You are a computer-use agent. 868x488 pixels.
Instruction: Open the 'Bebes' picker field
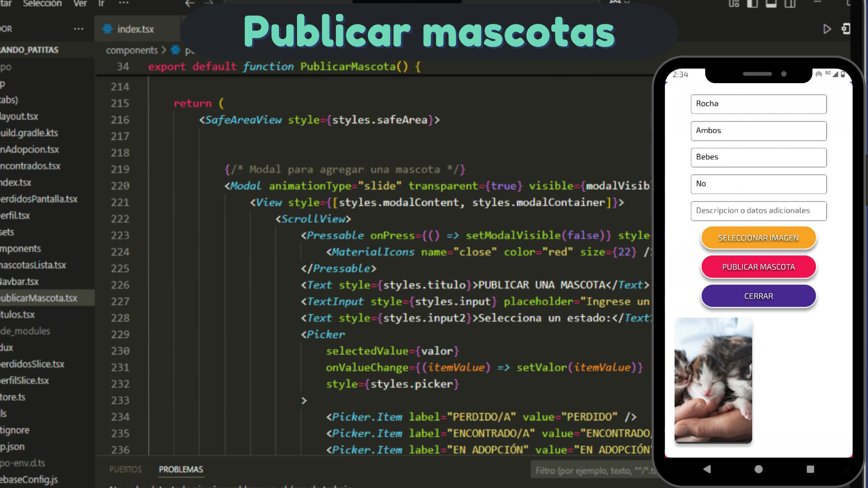click(x=759, y=157)
